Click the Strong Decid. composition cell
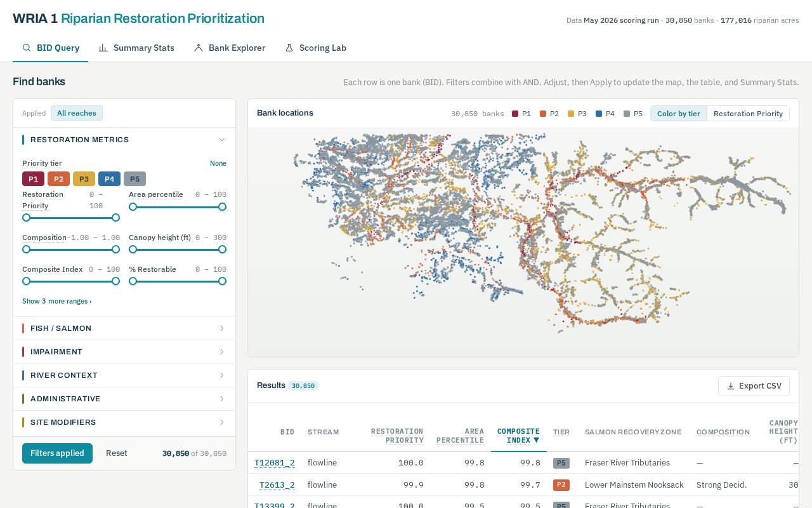 coord(722,485)
